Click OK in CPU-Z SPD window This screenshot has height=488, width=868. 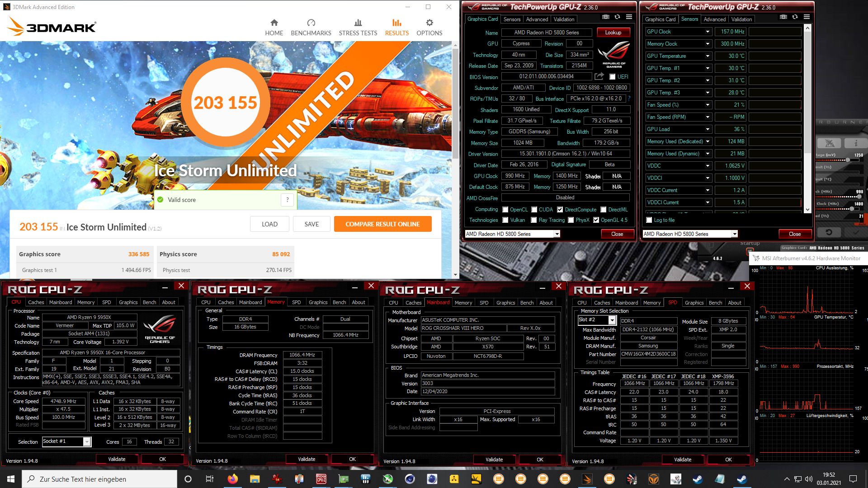point(728,460)
